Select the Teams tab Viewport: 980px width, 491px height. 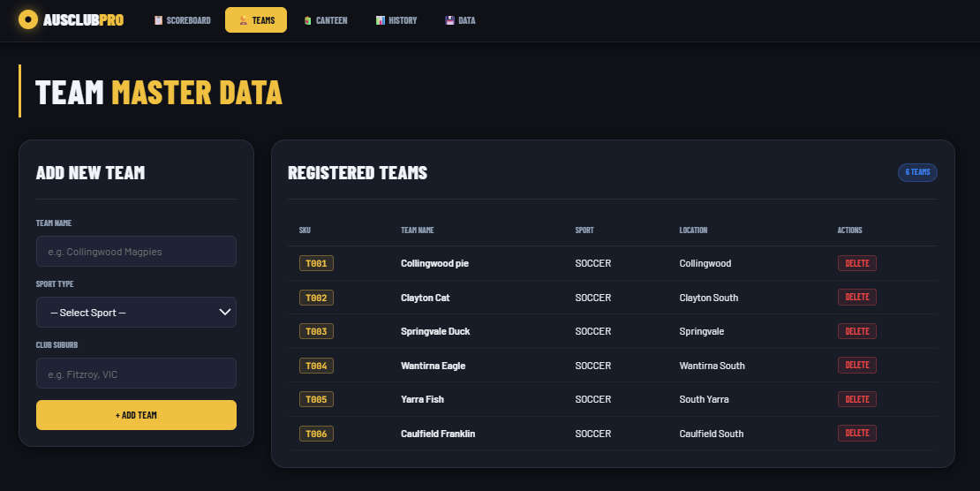point(256,20)
